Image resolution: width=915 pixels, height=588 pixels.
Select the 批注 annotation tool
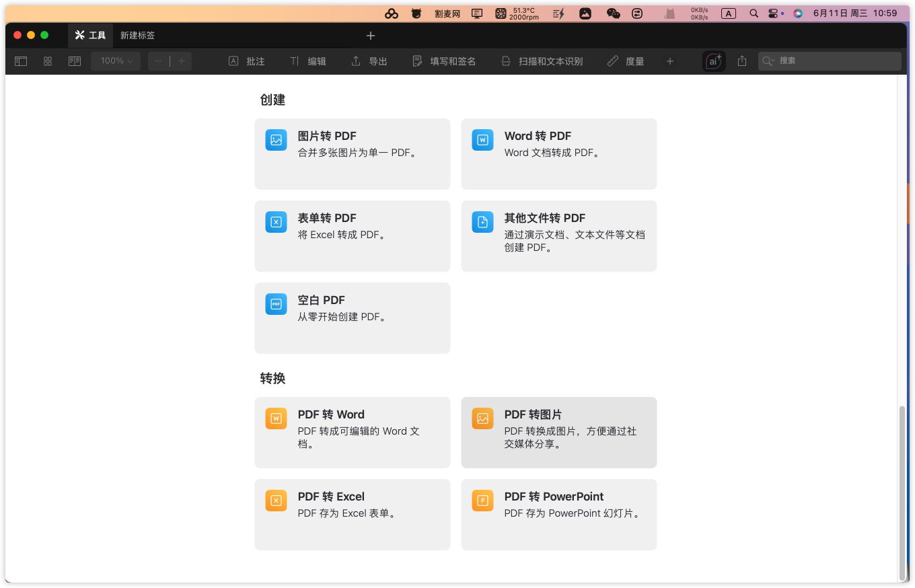247,61
